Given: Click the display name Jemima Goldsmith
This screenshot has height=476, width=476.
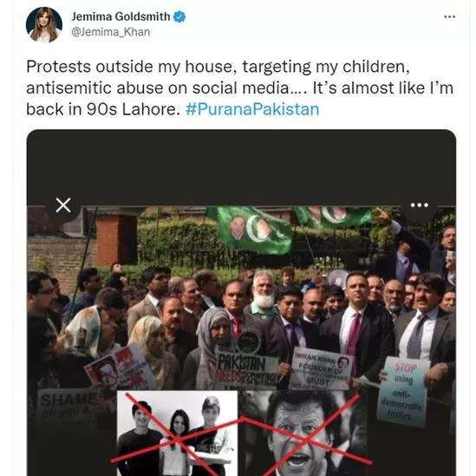Looking at the screenshot, I should pos(121,16).
